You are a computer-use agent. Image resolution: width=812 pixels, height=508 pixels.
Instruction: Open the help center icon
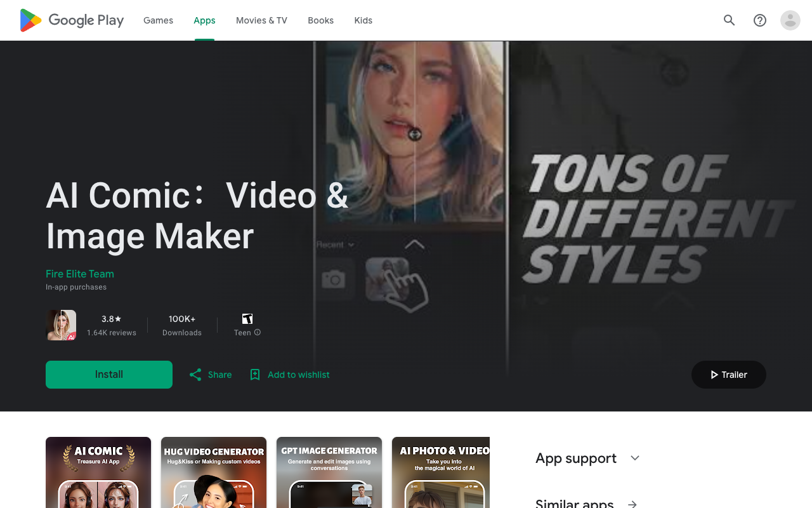click(760, 20)
